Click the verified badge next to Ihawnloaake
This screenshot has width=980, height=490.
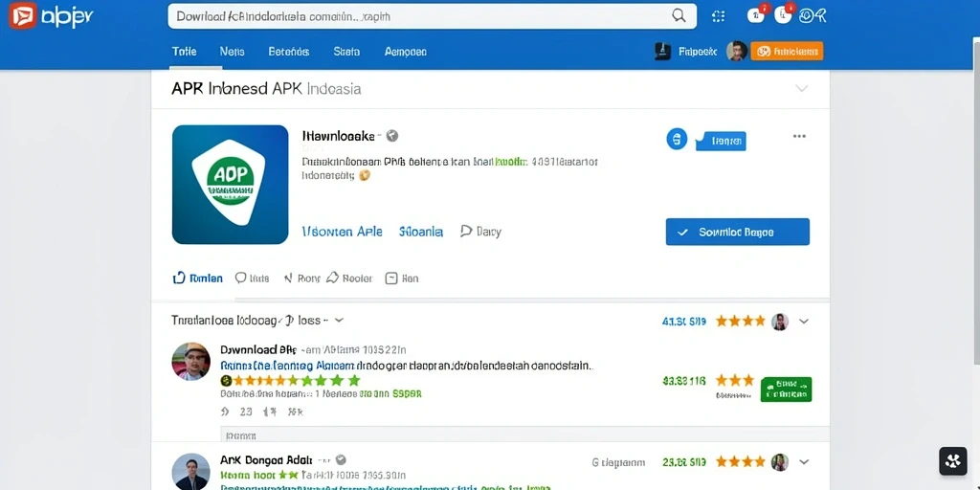pyautogui.click(x=391, y=136)
